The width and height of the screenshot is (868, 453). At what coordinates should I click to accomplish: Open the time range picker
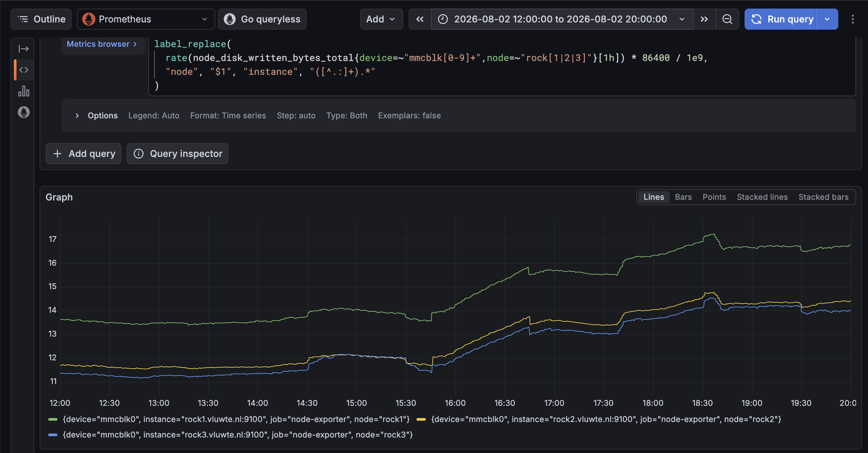pyautogui.click(x=562, y=19)
